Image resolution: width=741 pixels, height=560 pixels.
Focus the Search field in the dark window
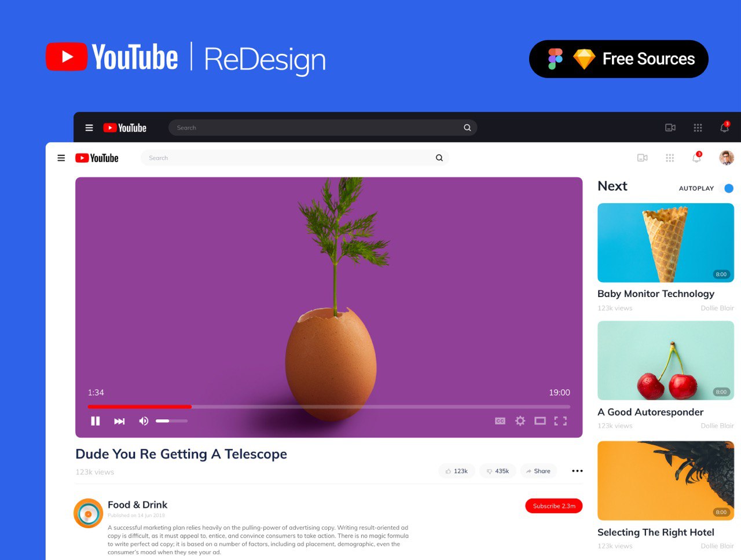coord(322,128)
